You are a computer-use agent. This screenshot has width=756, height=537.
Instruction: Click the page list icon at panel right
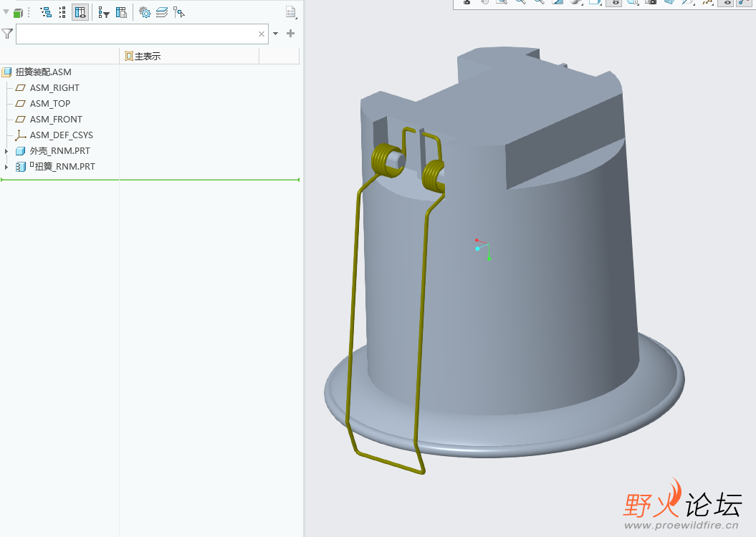click(290, 12)
